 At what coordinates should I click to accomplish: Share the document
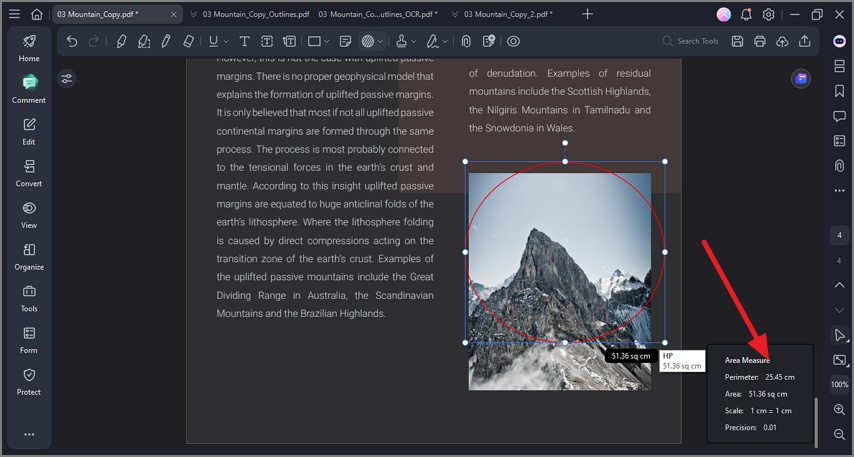(805, 41)
